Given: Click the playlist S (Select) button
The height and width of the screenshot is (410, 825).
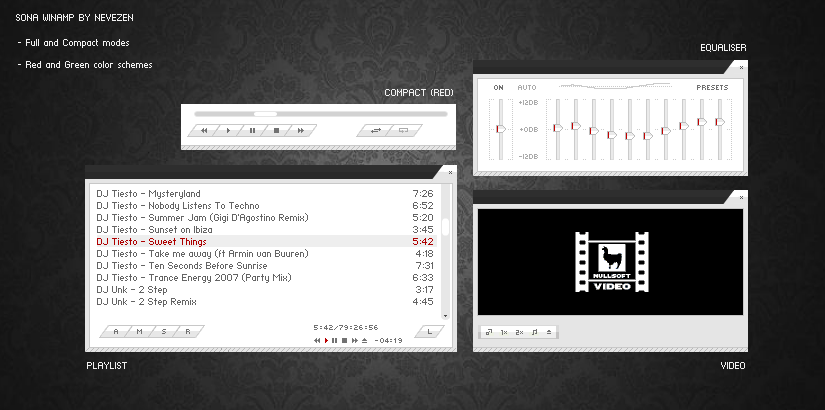Looking at the screenshot, I should (164, 332).
